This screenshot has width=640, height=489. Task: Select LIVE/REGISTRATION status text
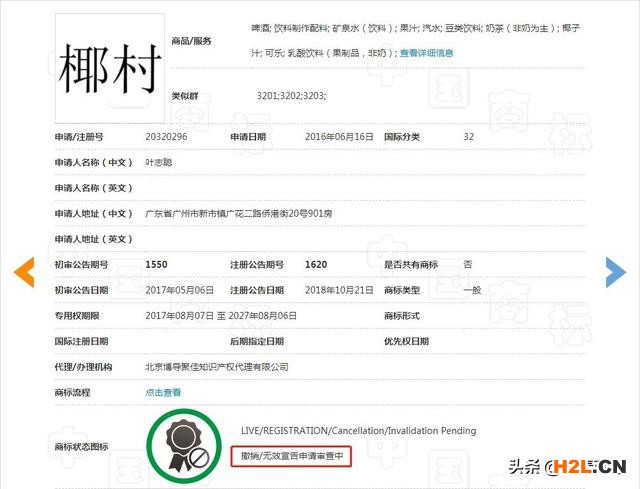358,431
